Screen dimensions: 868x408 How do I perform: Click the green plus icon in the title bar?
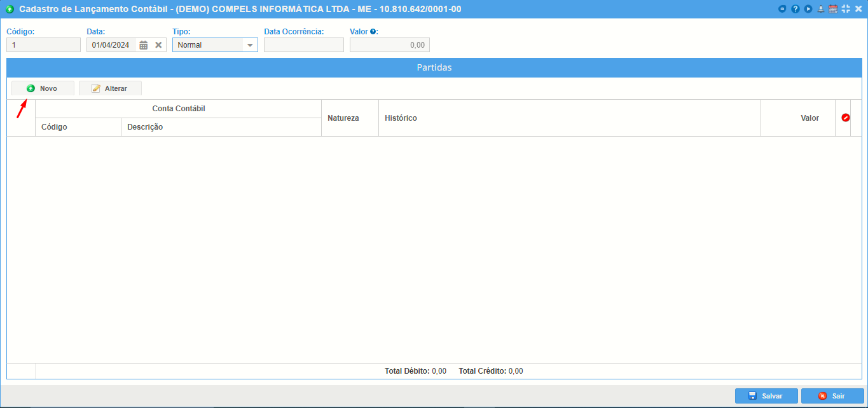pos(10,9)
